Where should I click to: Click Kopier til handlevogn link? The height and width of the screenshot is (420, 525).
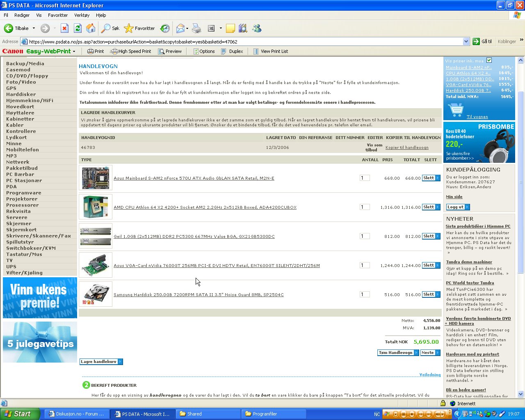coord(407,148)
